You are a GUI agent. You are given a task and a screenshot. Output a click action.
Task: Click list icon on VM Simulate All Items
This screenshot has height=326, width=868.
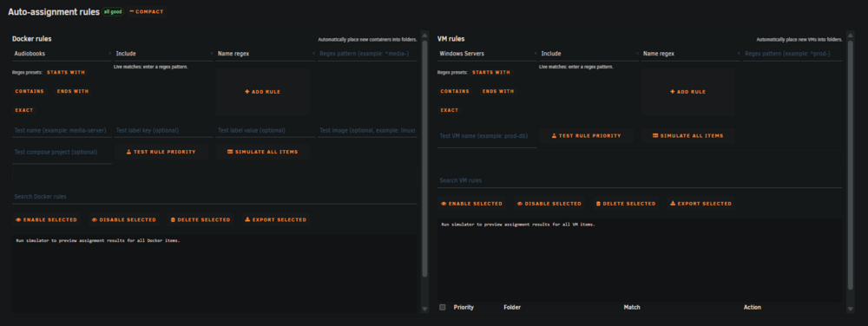click(654, 135)
